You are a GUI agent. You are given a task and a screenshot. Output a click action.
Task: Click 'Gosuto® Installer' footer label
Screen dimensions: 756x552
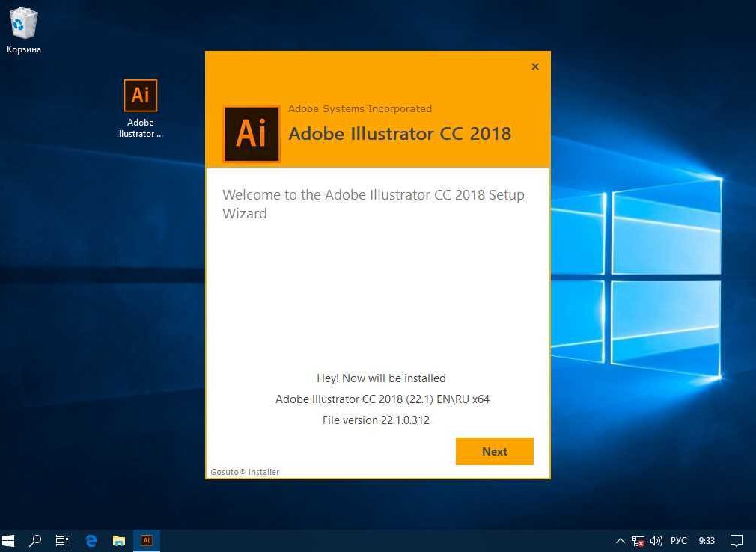point(245,472)
